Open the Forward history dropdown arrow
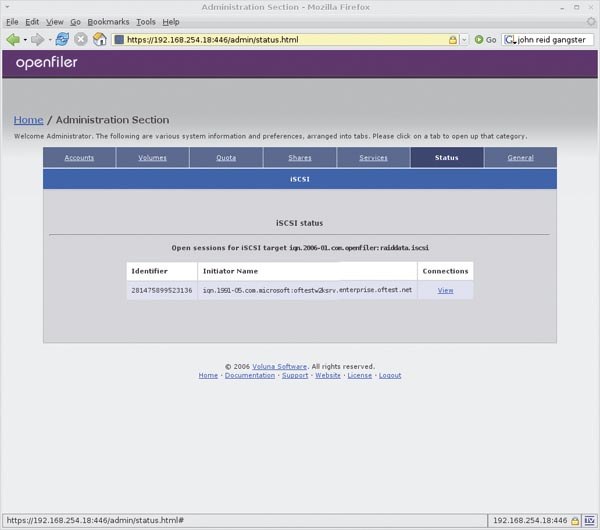 [50, 40]
